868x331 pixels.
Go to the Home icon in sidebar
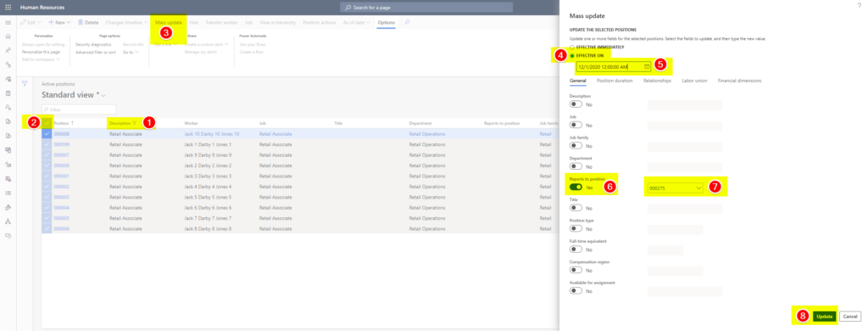(8, 36)
